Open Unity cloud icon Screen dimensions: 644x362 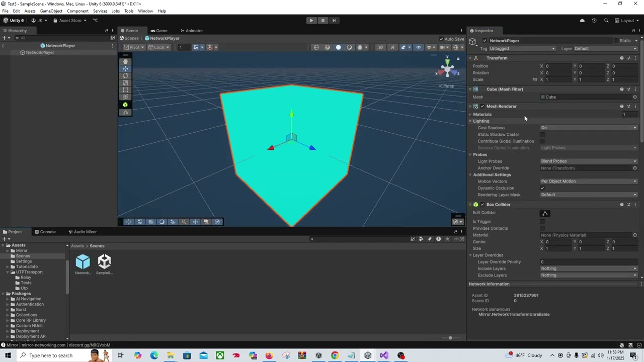point(582,21)
